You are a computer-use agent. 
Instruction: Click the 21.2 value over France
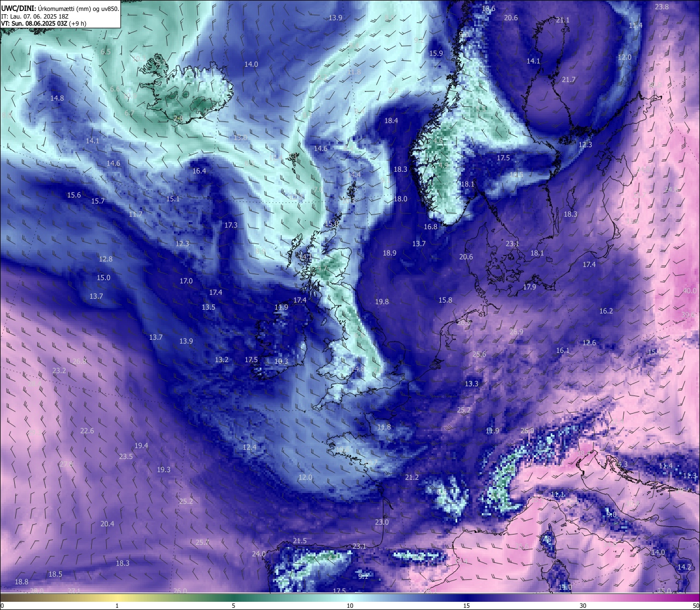tap(412, 478)
